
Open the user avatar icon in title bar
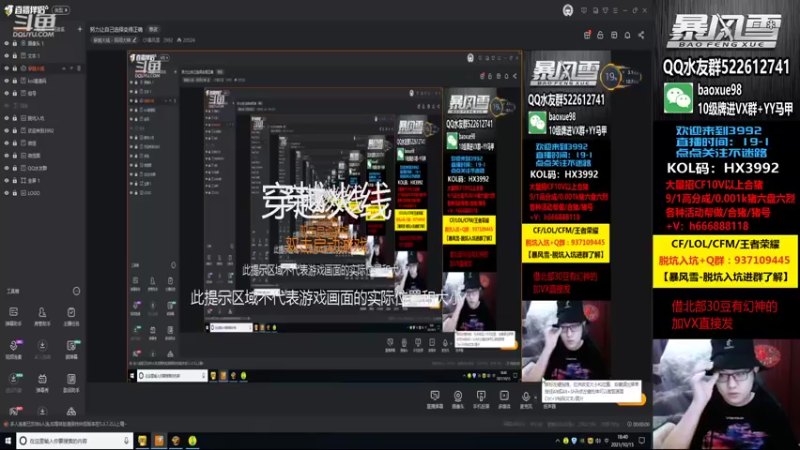click(x=567, y=10)
